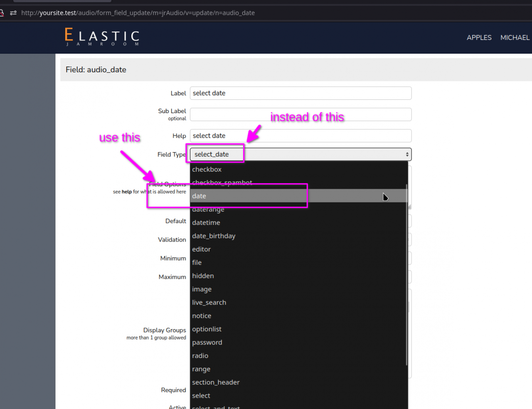Click the site info icon in address bar
Viewport: 532px width, 409px height.
(x=13, y=13)
